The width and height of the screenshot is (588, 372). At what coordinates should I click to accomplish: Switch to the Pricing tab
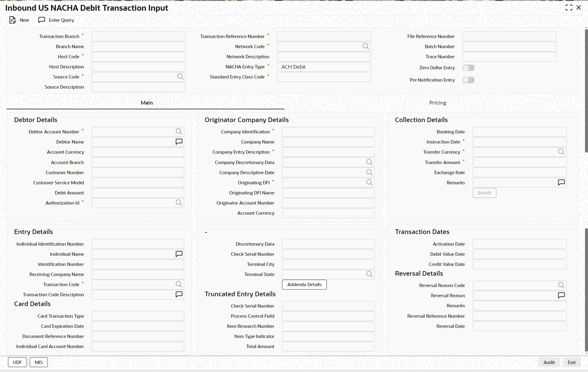click(437, 103)
